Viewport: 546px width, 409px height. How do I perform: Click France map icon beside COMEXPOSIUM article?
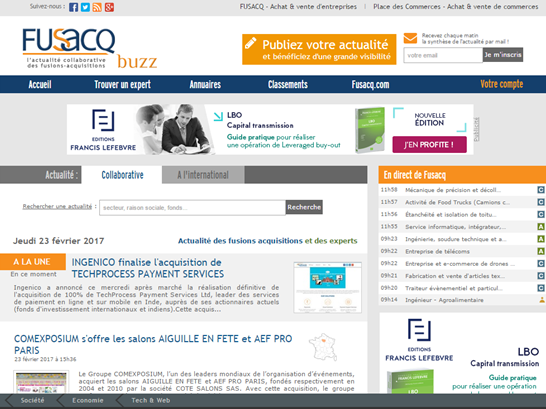(323, 347)
